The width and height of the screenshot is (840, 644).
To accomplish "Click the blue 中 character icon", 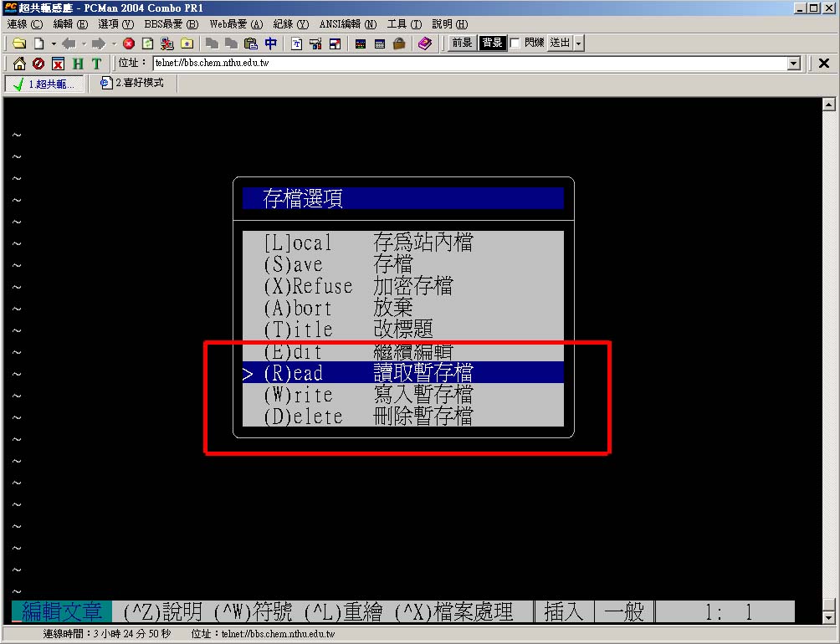I will pyautogui.click(x=270, y=43).
